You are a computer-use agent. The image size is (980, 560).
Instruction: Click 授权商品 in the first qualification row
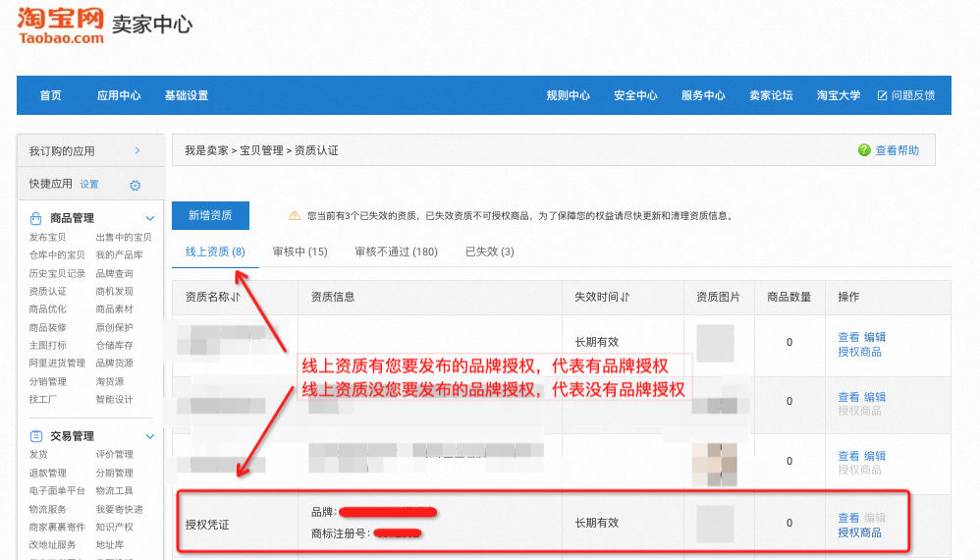coord(860,352)
